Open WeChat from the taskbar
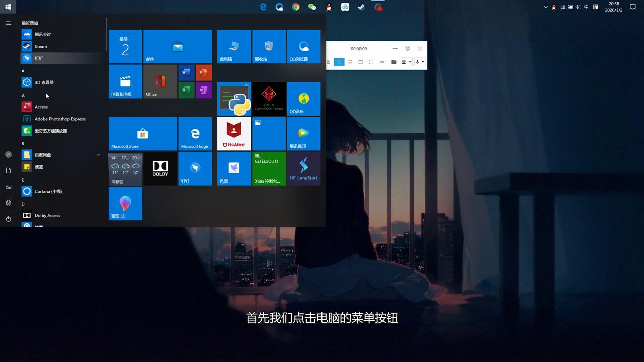 pyautogui.click(x=312, y=7)
